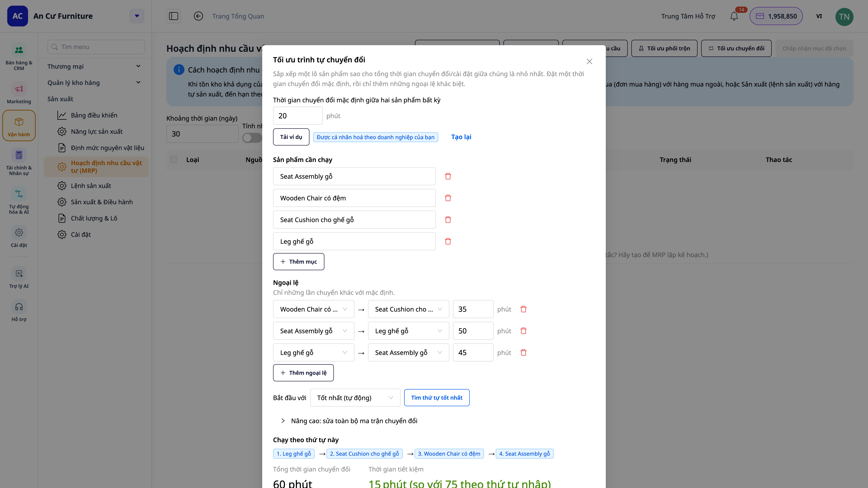The image size is (868, 488).
Task: Delete the Seat Assembly gỗ product row
Action: tap(448, 176)
